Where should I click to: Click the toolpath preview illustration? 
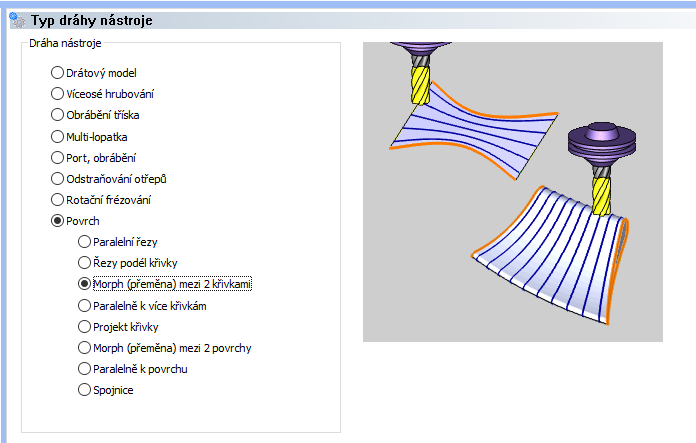(x=513, y=192)
